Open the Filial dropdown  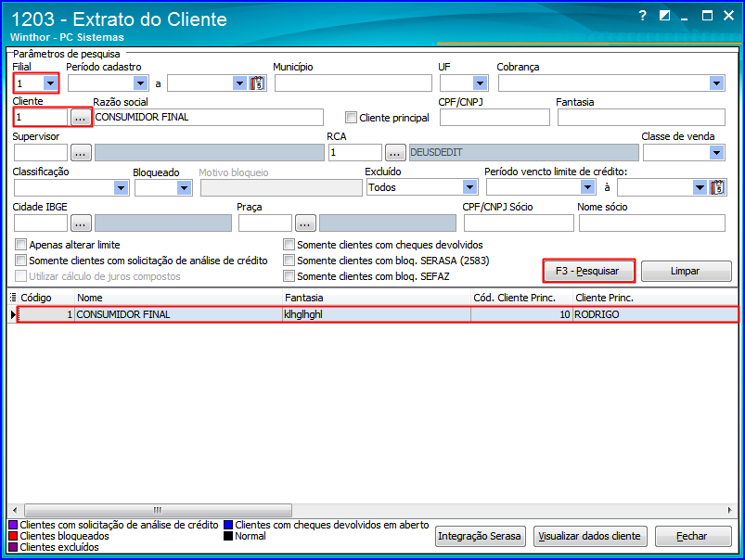tap(50, 83)
